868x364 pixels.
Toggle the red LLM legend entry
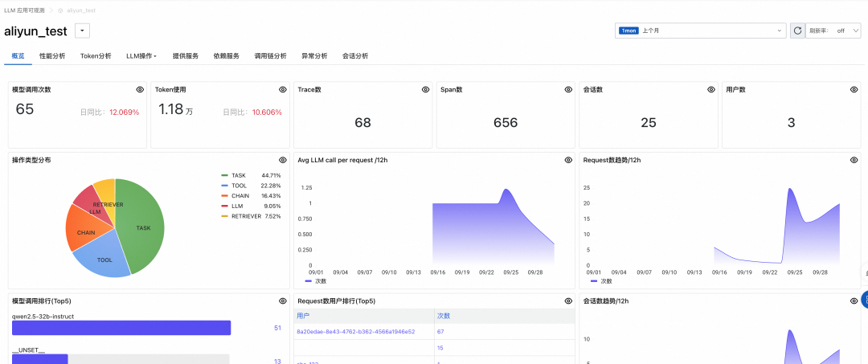(237, 206)
